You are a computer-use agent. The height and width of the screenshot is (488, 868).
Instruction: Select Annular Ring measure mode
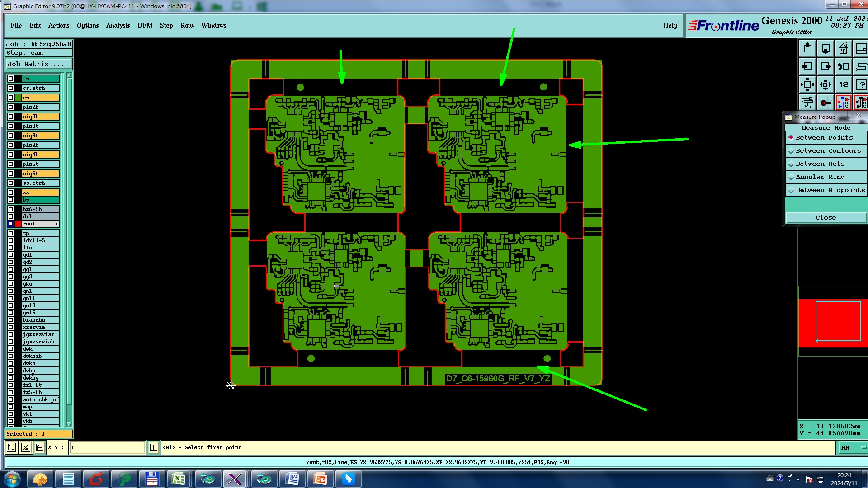pyautogui.click(x=820, y=177)
